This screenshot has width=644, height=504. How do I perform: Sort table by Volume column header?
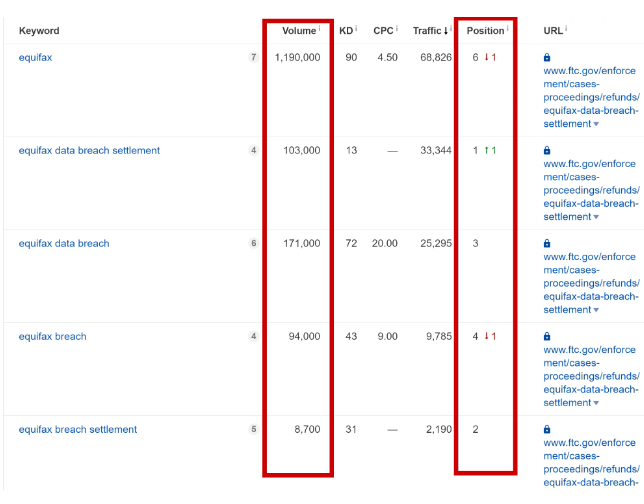click(x=299, y=31)
